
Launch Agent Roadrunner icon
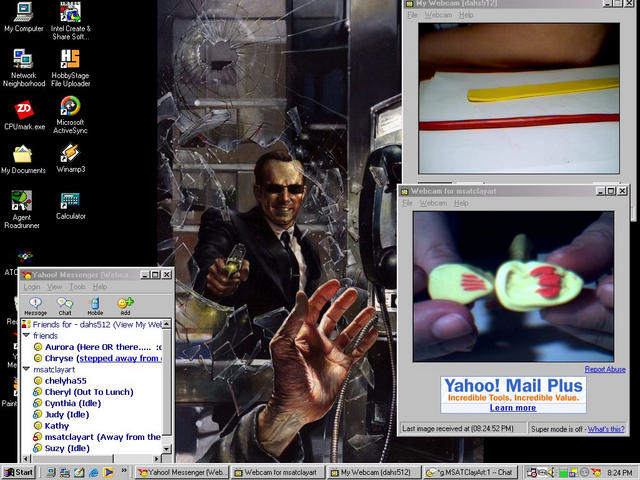(x=22, y=210)
